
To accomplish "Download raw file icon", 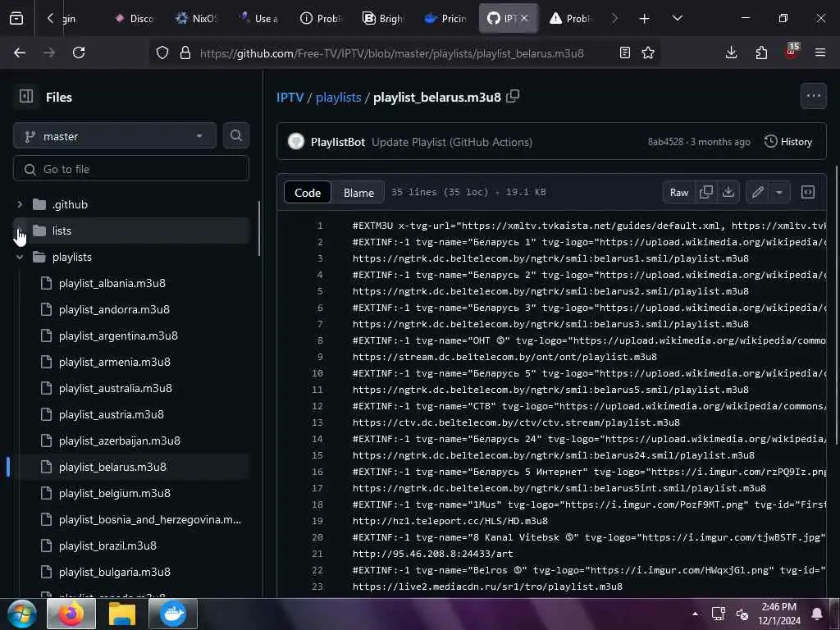I will tap(728, 192).
